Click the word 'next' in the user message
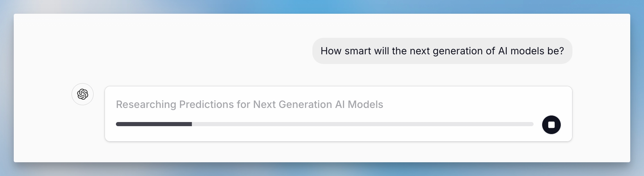The width and height of the screenshot is (644, 176). click(420, 51)
